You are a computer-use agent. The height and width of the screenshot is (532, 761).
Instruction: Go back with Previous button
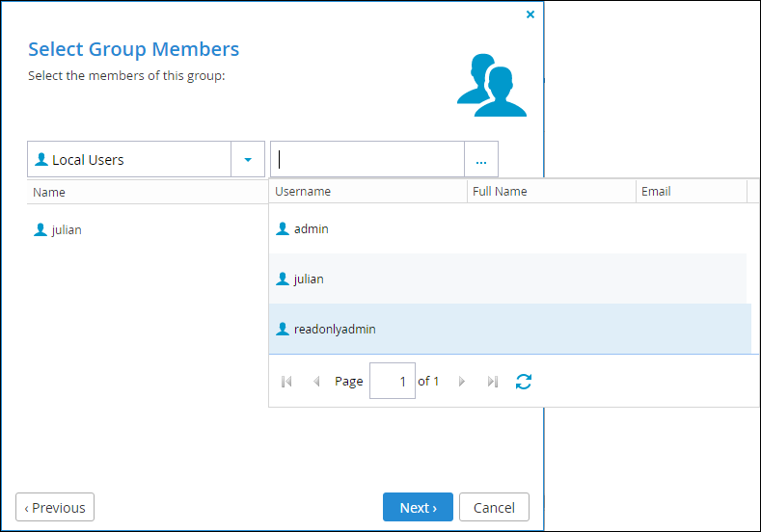pyautogui.click(x=55, y=507)
